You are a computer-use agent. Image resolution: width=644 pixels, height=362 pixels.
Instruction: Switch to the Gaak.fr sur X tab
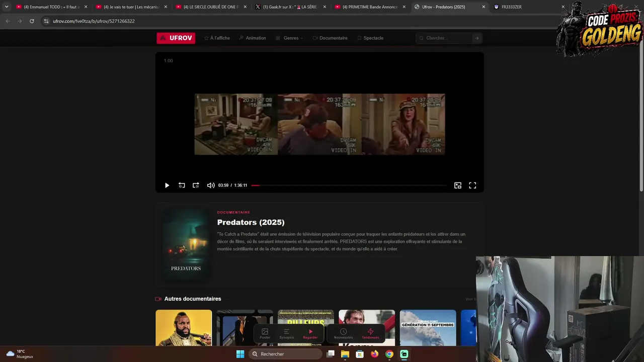pos(291,7)
